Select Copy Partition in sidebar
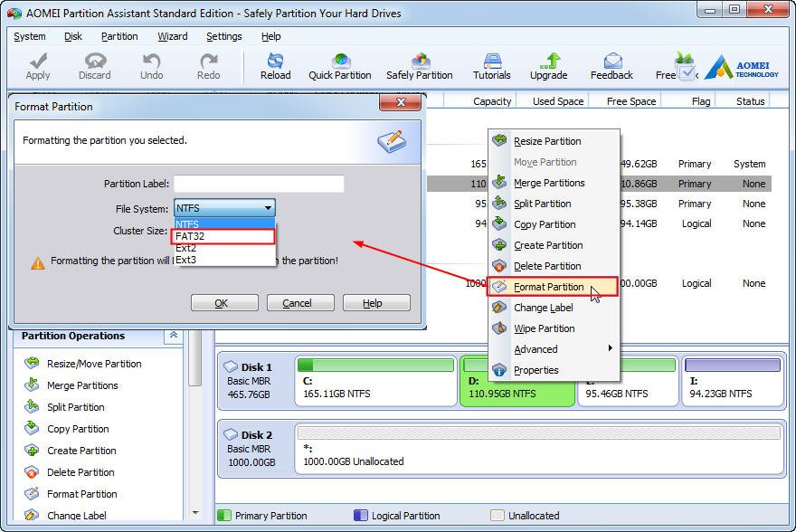 [67, 429]
